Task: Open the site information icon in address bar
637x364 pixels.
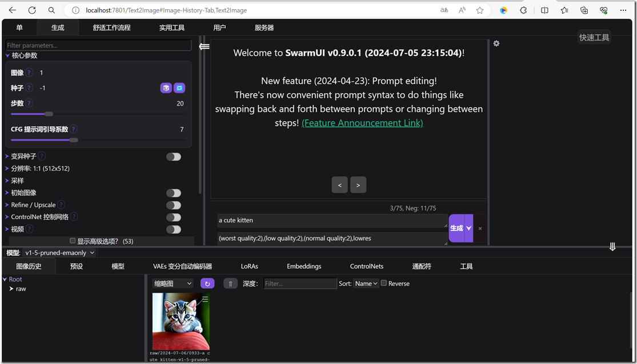Action: (75, 10)
